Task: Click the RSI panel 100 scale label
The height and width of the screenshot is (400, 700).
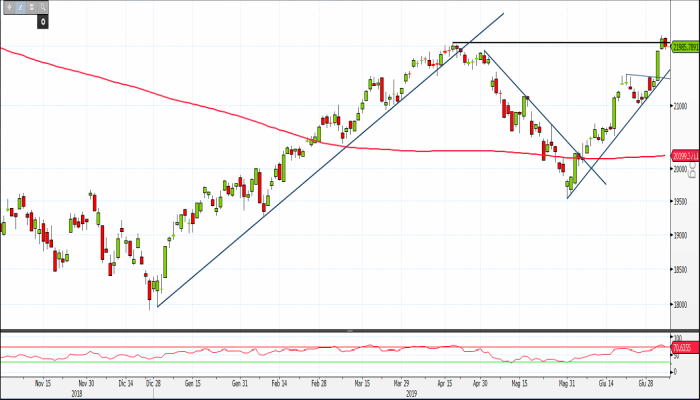Action: 678,338
